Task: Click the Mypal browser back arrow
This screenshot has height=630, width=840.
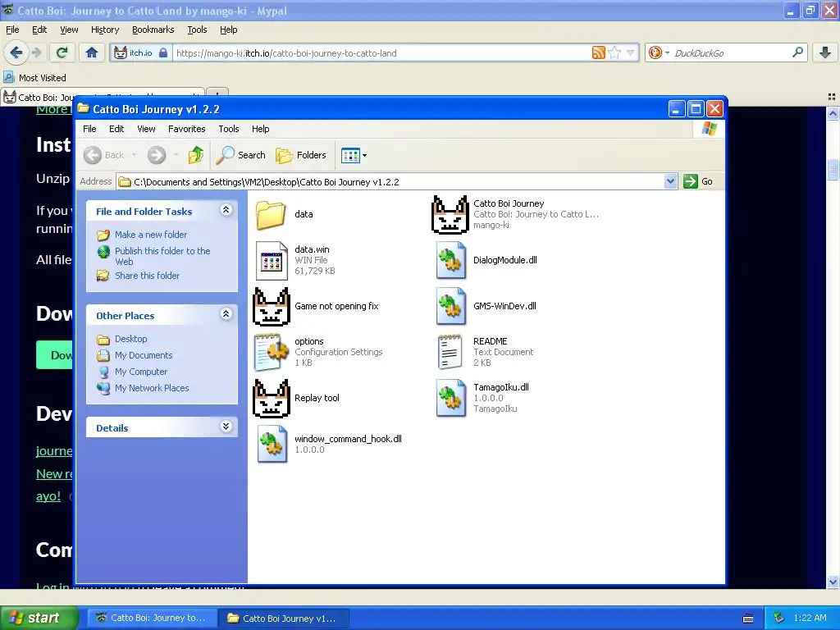Action: pos(16,52)
